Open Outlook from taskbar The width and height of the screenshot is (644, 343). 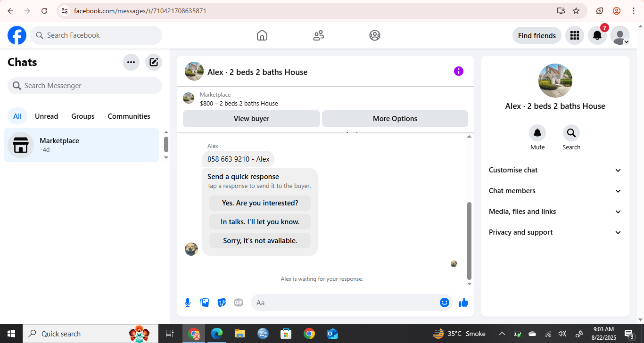point(332,334)
